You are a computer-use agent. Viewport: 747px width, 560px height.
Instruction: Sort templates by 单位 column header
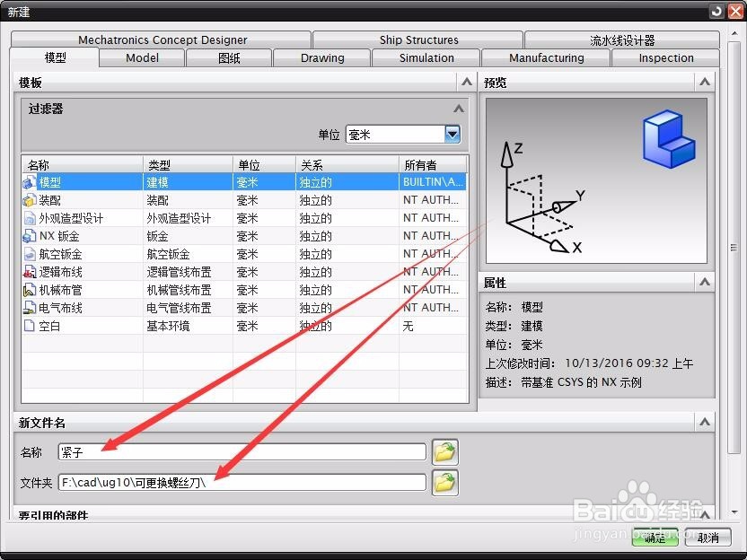(264, 165)
